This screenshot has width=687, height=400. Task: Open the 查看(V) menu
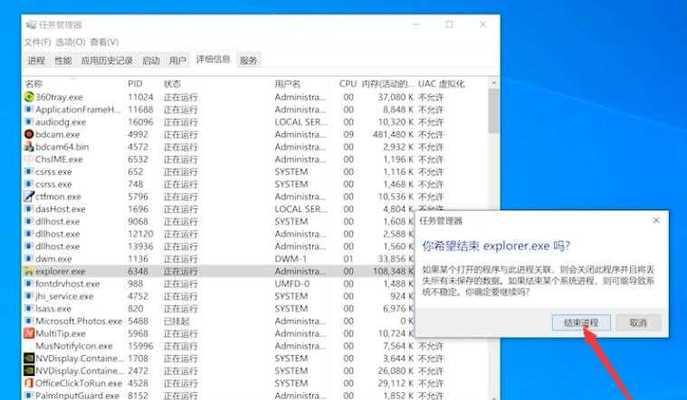coord(104,42)
